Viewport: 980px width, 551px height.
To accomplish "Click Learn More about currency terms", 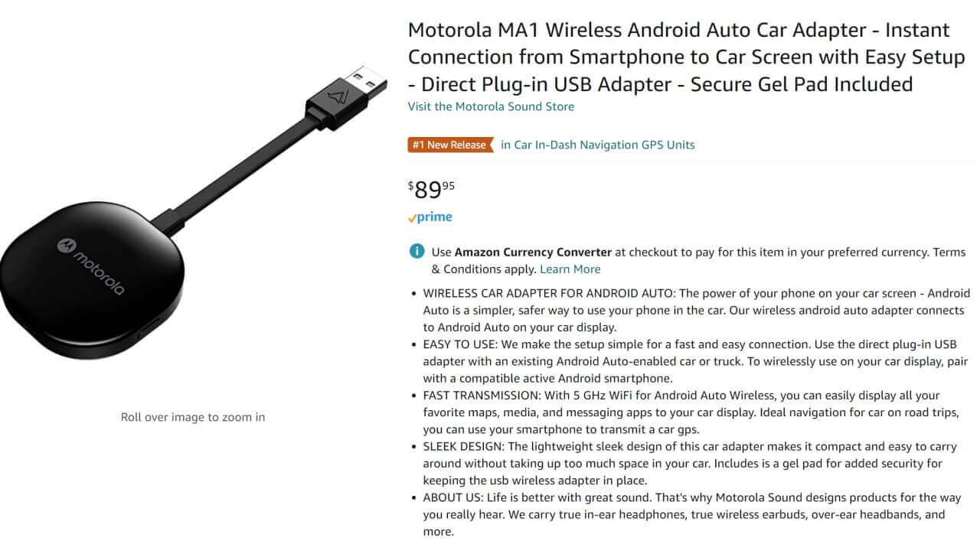I will tap(570, 269).
